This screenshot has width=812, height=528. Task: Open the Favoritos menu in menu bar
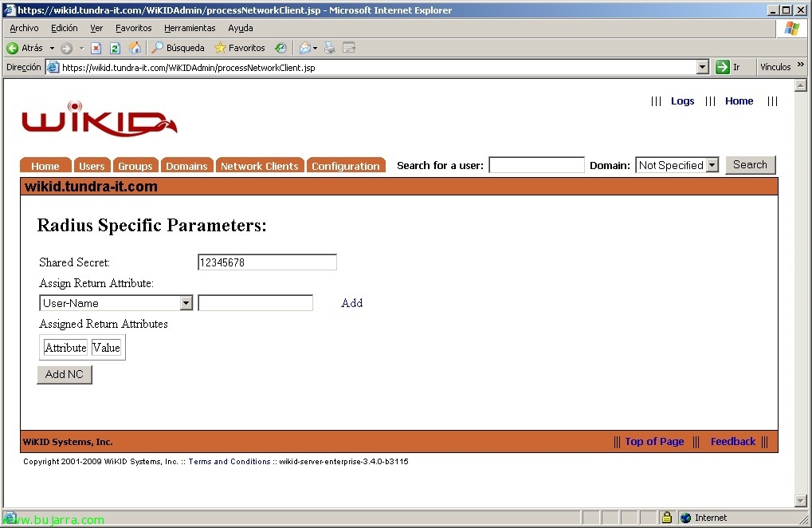click(x=134, y=28)
